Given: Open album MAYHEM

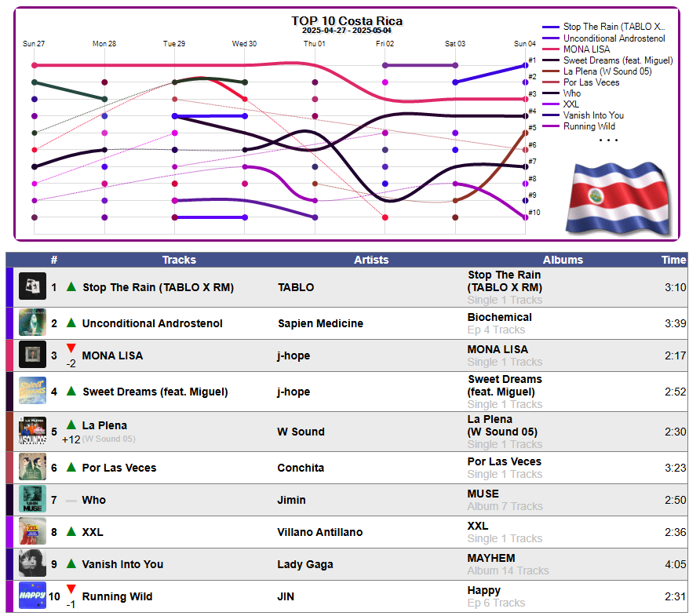Looking at the screenshot, I should (491, 558).
